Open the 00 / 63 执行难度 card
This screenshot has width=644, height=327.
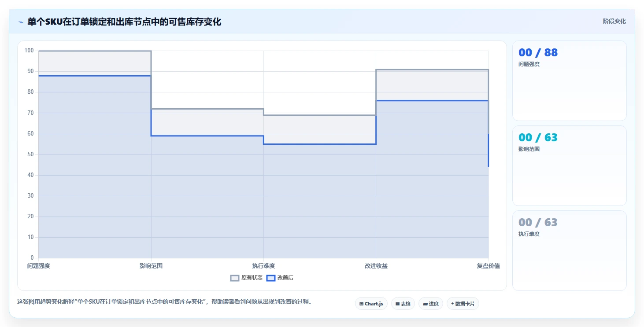point(569,251)
